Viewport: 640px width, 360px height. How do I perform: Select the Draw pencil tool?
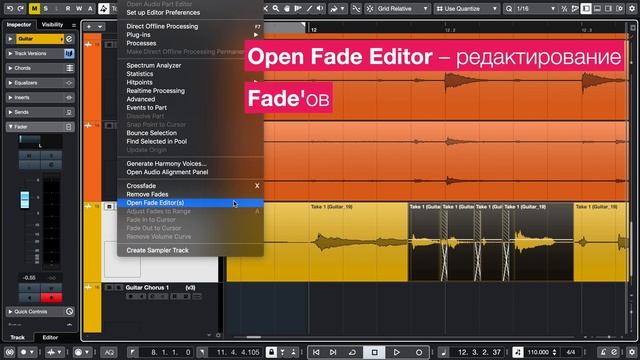coord(309,8)
